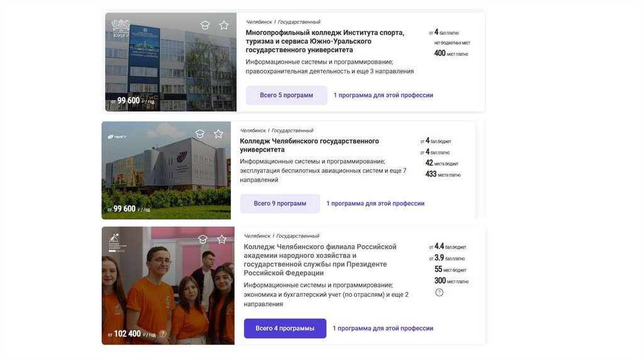Open the Многопрофильный колледж Института спорта title
This screenshot has height=361, width=644.
click(325, 41)
